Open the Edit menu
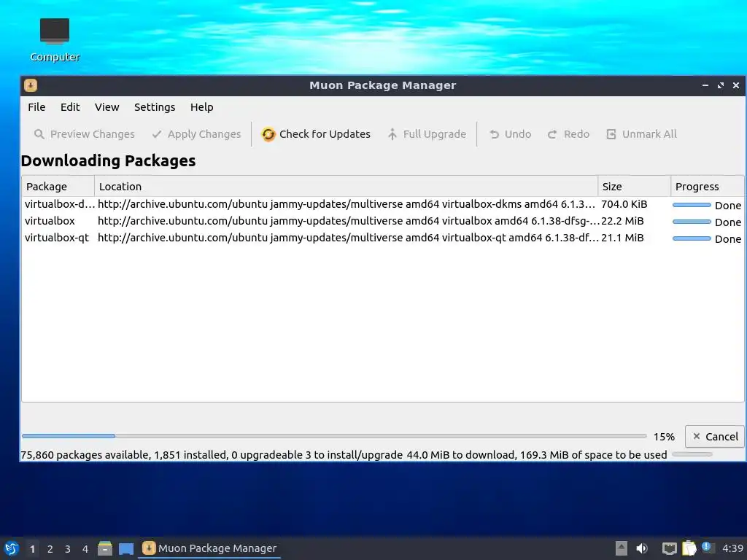The image size is (747, 560). (x=70, y=107)
